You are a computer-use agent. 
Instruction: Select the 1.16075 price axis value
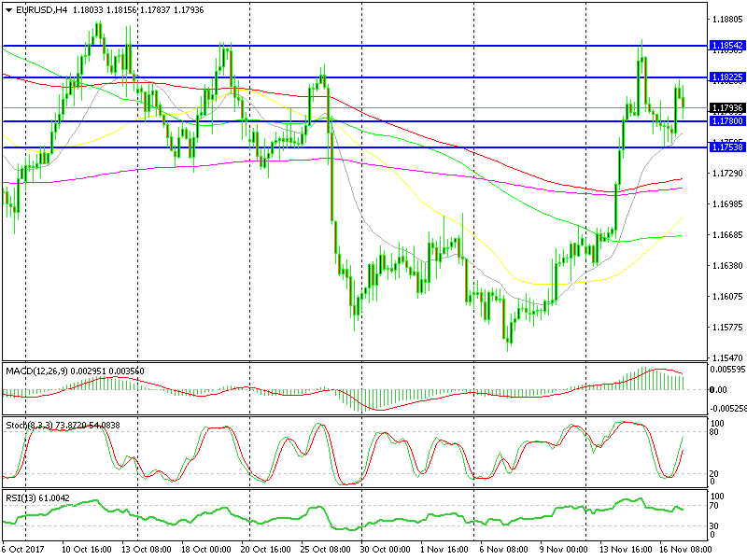[727, 297]
